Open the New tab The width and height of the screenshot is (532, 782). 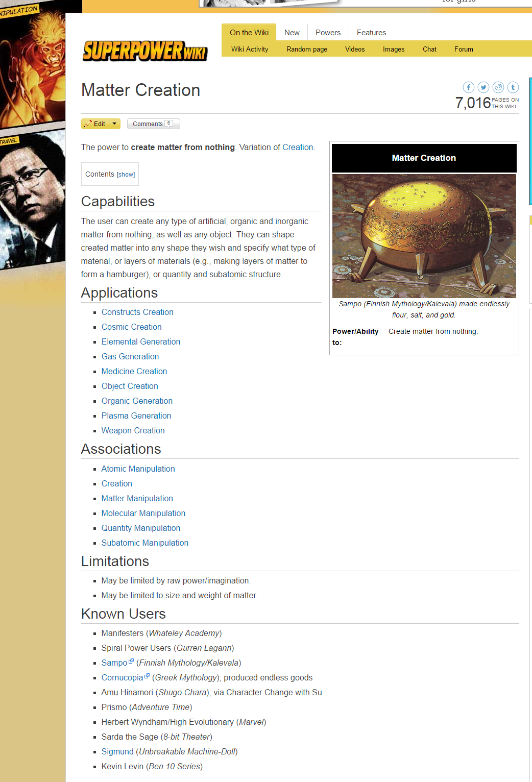point(292,32)
